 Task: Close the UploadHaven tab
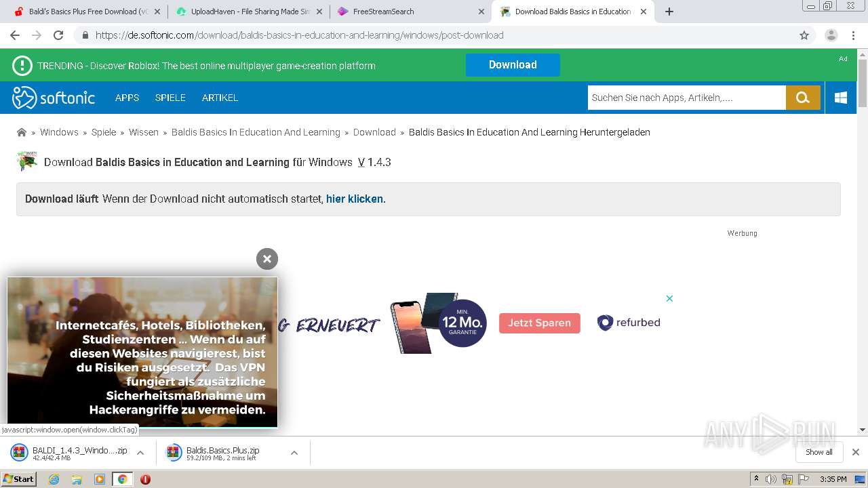[x=319, y=12]
